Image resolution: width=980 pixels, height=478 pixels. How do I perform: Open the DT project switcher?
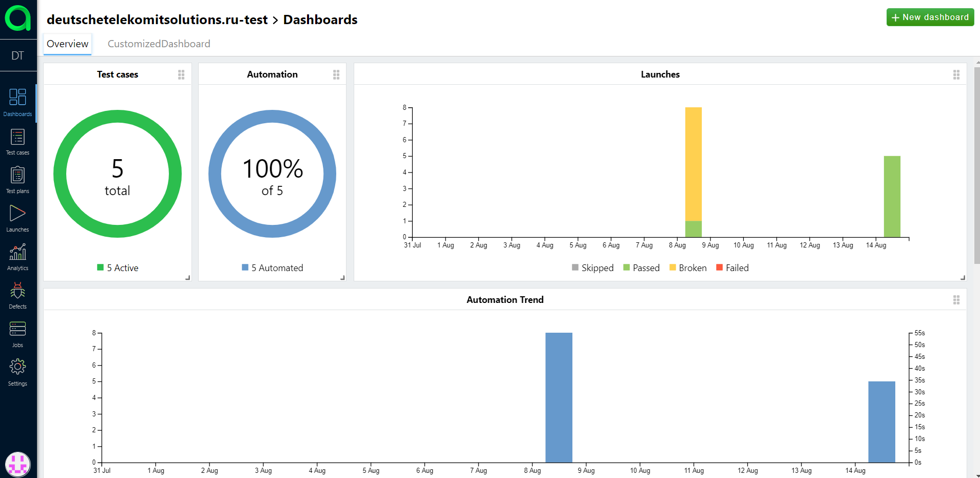18,55
